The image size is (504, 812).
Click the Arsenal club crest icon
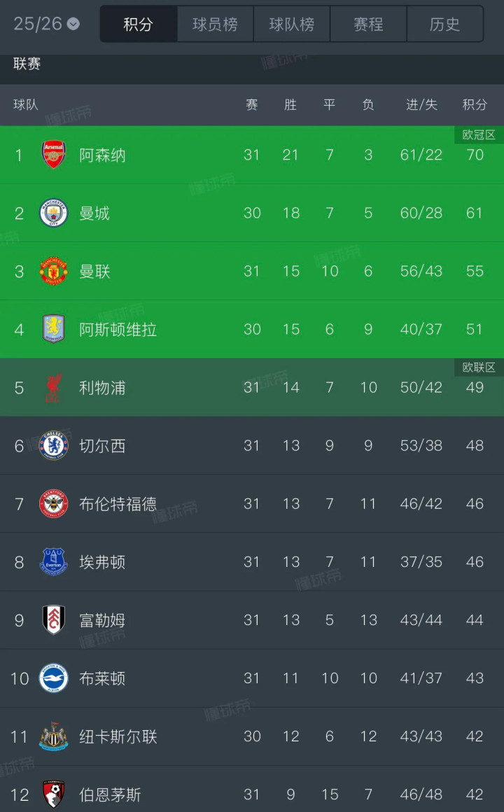point(54,155)
